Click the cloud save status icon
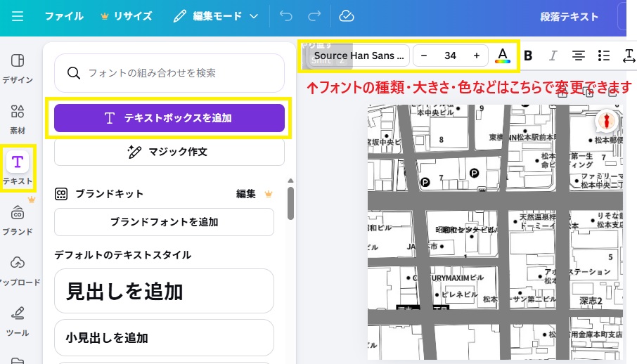637x364 pixels. (x=346, y=16)
